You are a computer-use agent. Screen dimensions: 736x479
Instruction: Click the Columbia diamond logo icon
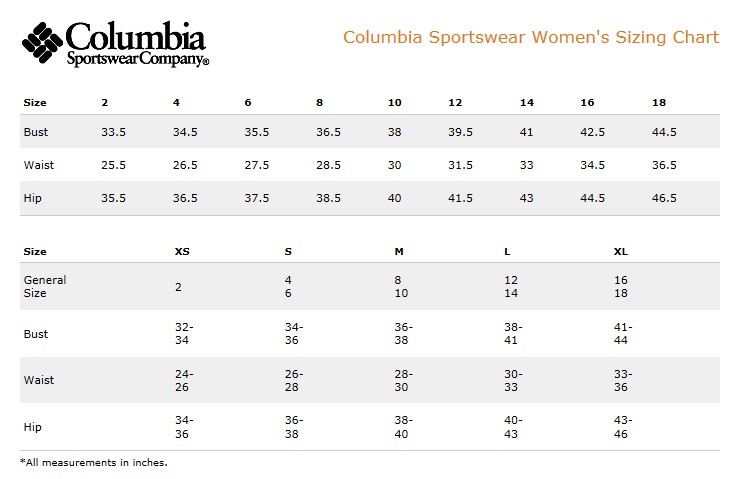tap(42, 42)
